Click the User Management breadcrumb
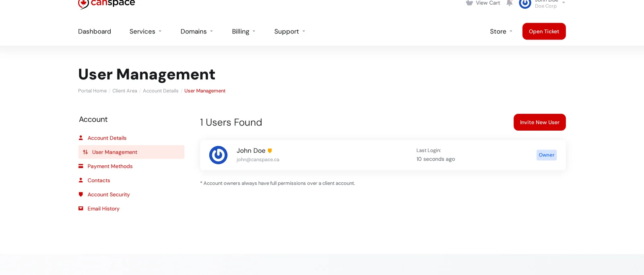 pos(205,91)
